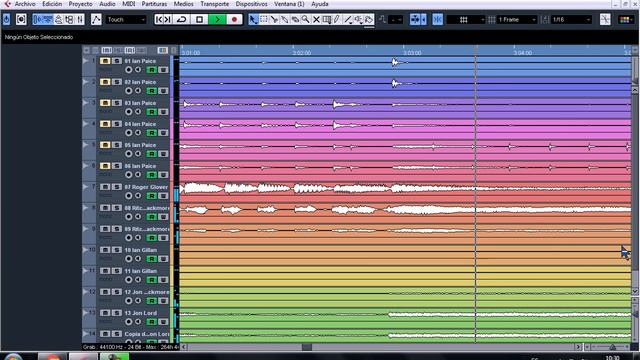The width and height of the screenshot is (640, 360).
Task: Solo track 01 Ian Paice
Action: (116, 61)
